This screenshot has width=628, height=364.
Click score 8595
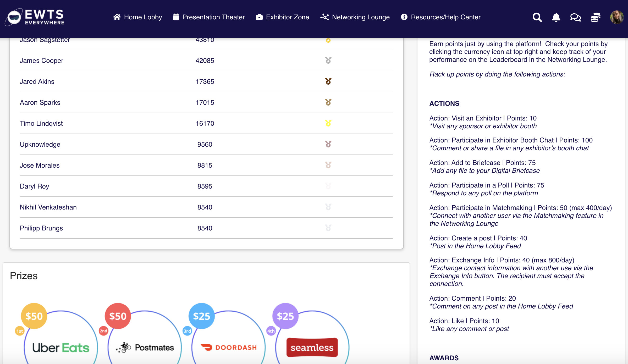pyautogui.click(x=205, y=186)
